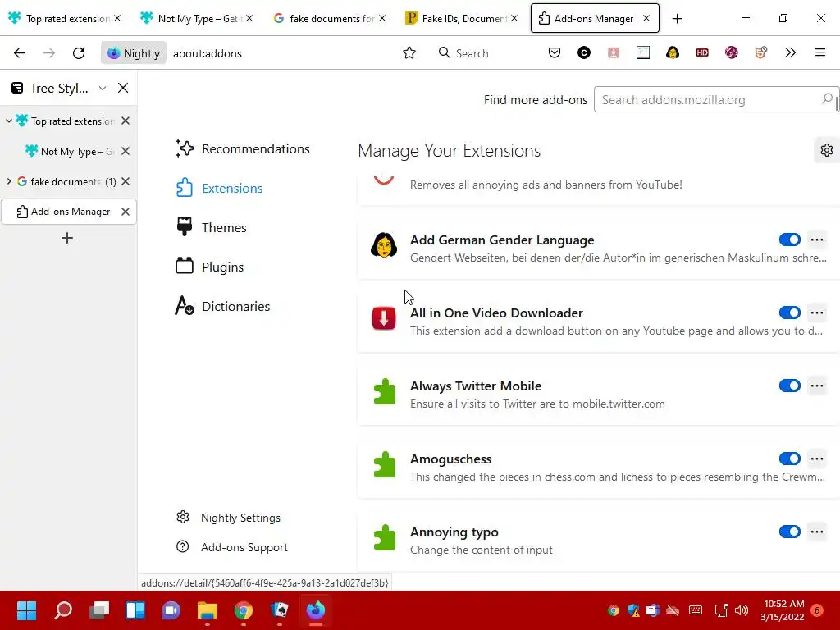Open Amoguschess extension details
The height and width of the screenshot is (630, 840).
[x=450, y=459]
